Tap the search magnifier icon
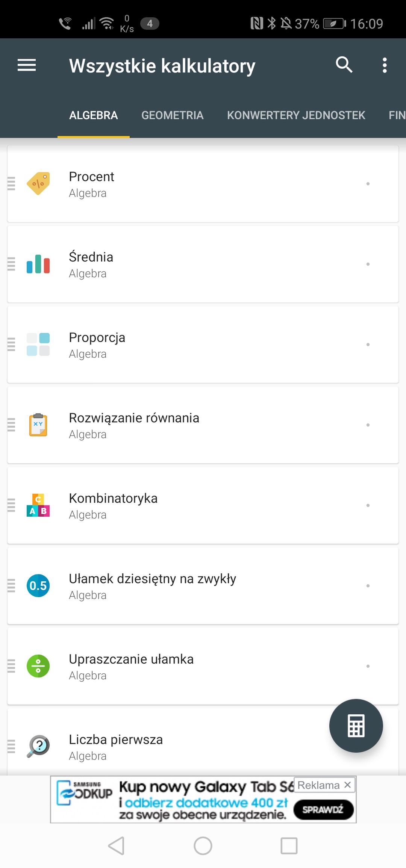The image size is (406, 868). tap(344, 65)
